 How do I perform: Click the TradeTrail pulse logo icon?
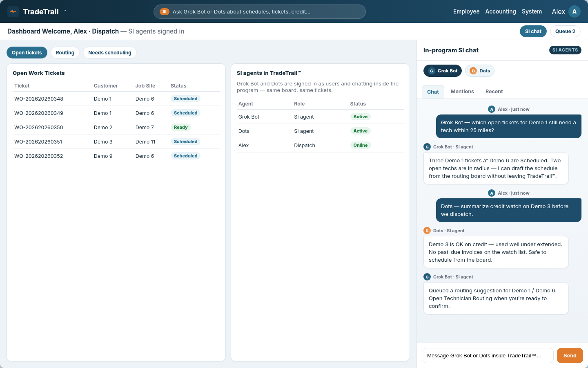(13, 11)
